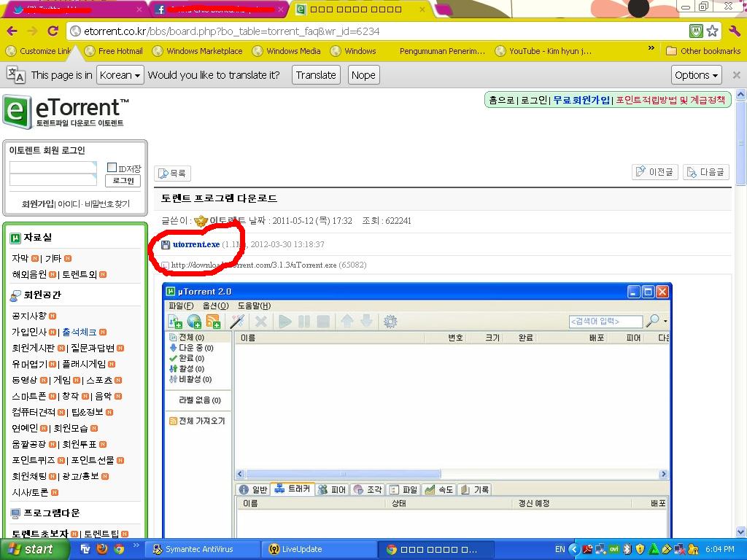Viewport: 747px width, 560px height.
Task: Reload the current page
Action: click(53, 31)
